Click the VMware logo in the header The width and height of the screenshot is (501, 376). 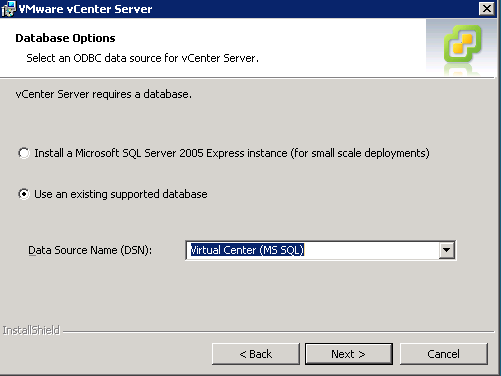[x=463, y=44]
